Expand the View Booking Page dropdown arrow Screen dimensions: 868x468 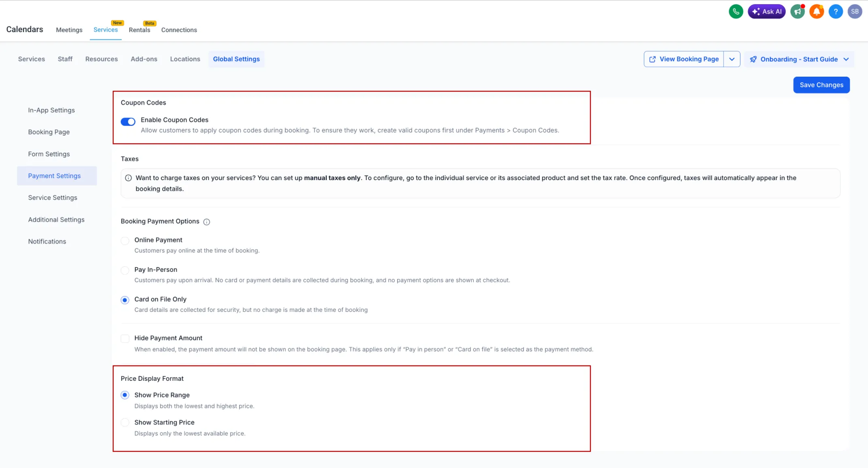coord(732,59)
